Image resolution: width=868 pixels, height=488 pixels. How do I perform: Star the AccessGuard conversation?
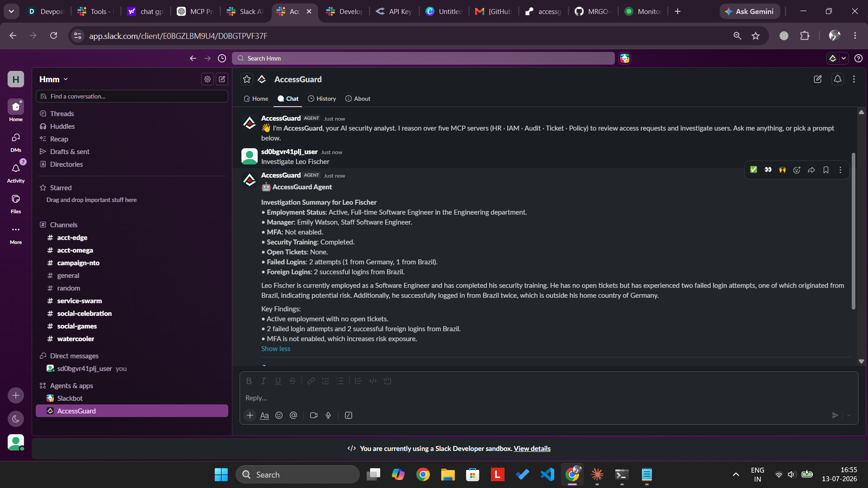(x=247, y=79)
